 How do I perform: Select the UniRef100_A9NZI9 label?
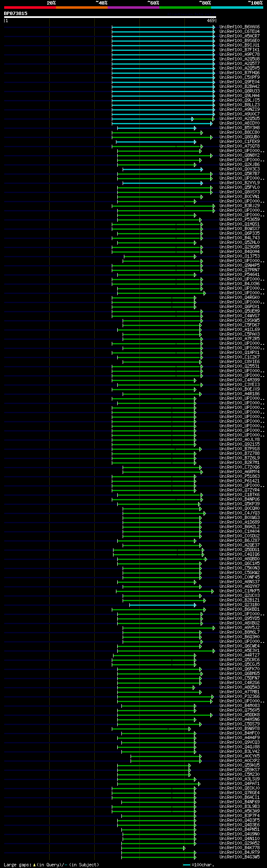tap(239, 110)
